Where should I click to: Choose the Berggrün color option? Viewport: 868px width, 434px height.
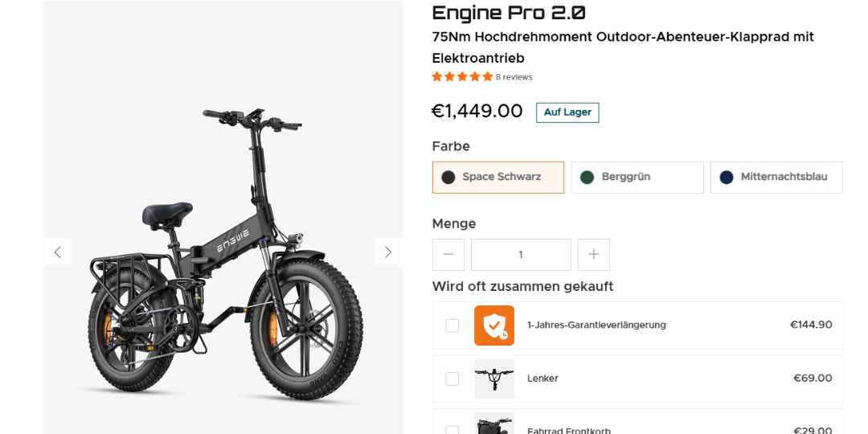coord(637,177)
